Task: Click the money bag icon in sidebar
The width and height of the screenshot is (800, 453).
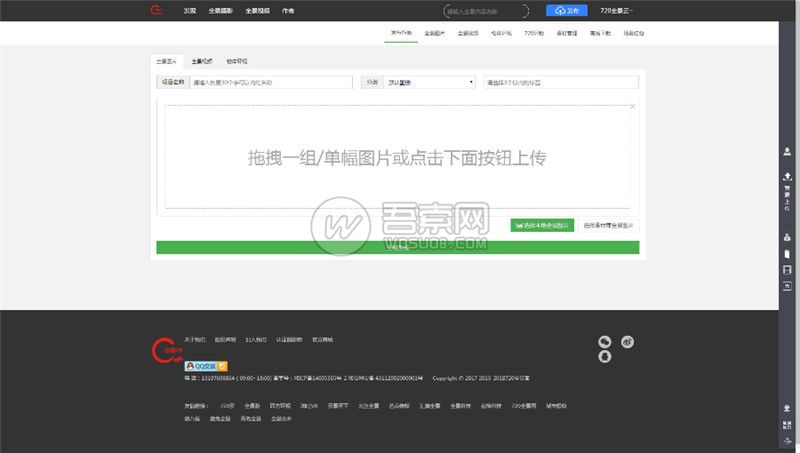Action: tap(787, 237)
